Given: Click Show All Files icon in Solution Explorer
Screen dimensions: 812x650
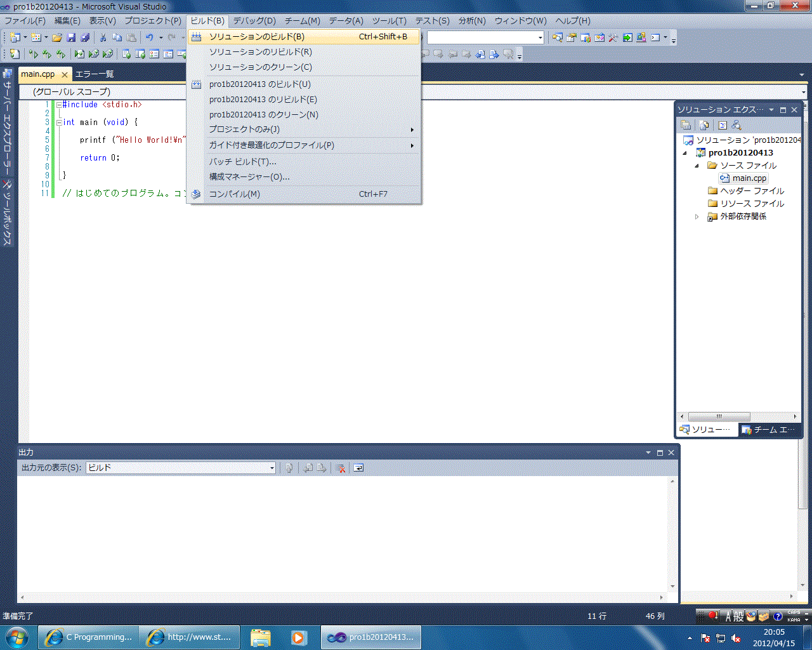Looking at the screenshot, I should 704,125.
